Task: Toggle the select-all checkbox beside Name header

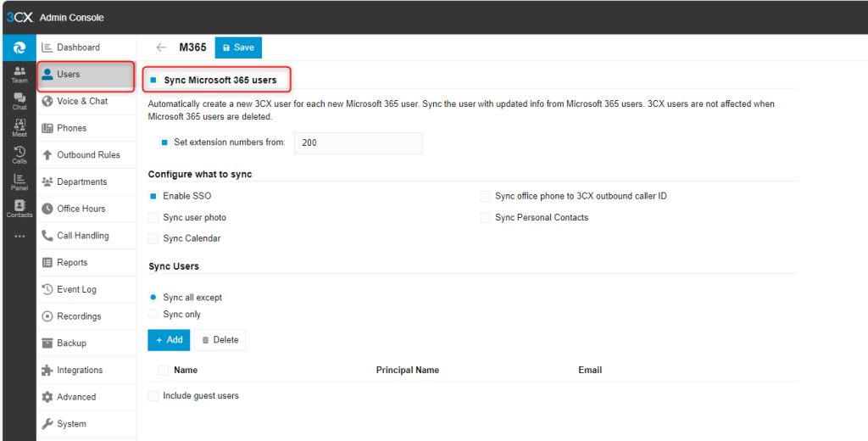Action: [x=163, y=371]
